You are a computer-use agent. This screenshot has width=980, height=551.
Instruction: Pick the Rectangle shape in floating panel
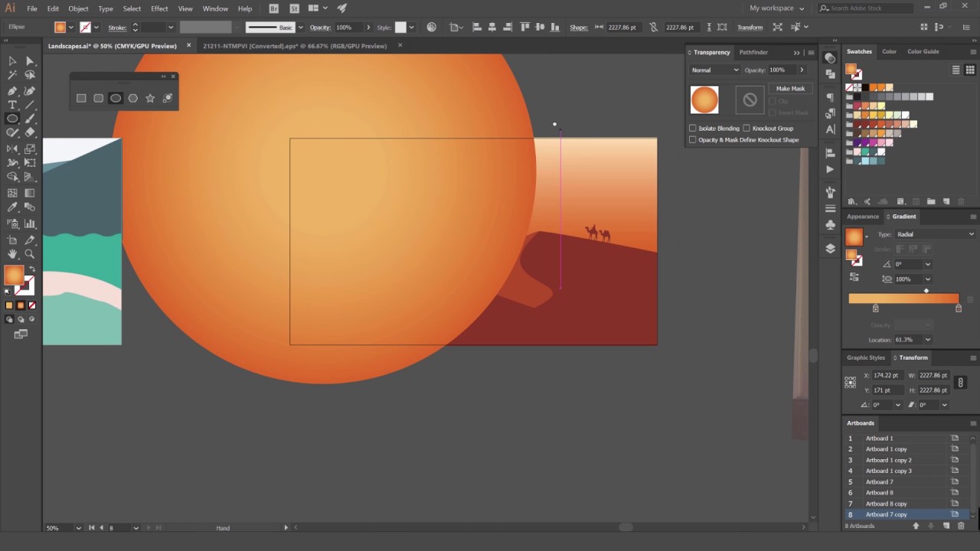[81, 98]
